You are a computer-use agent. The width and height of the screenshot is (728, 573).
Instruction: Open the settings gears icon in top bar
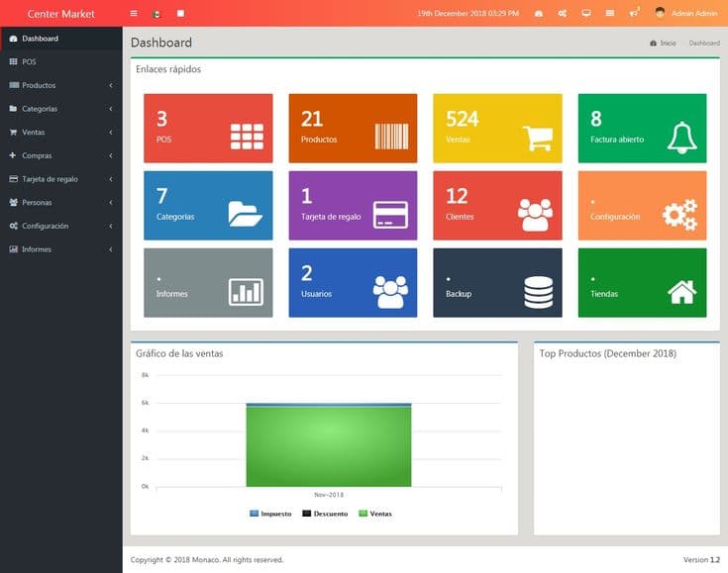563,14
